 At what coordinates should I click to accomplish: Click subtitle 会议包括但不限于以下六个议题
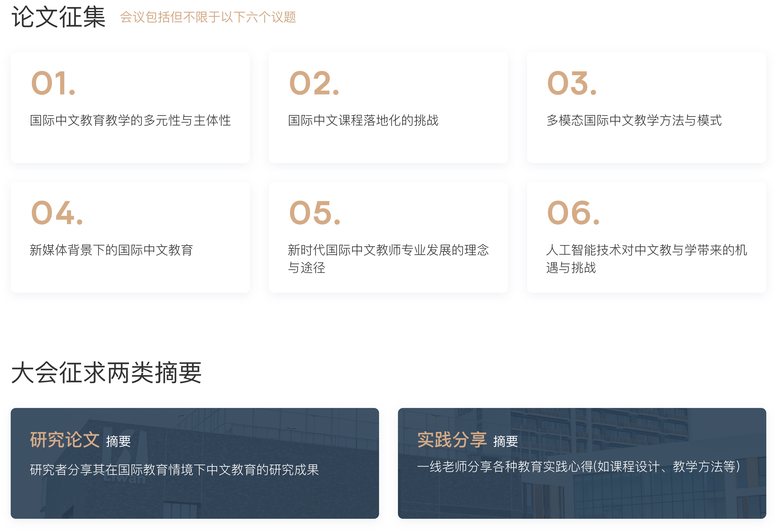pyautogui.click(x=208, y=17)
